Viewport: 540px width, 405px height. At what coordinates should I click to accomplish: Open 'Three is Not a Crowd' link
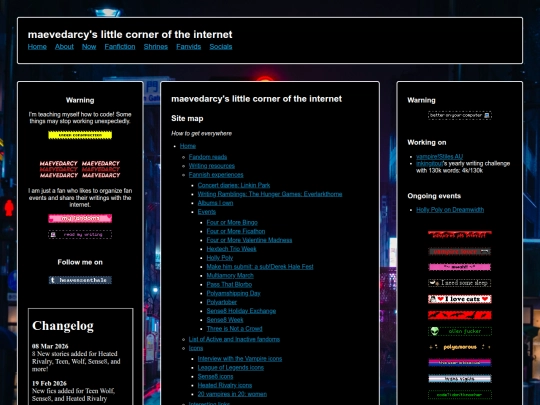(235, 329)
